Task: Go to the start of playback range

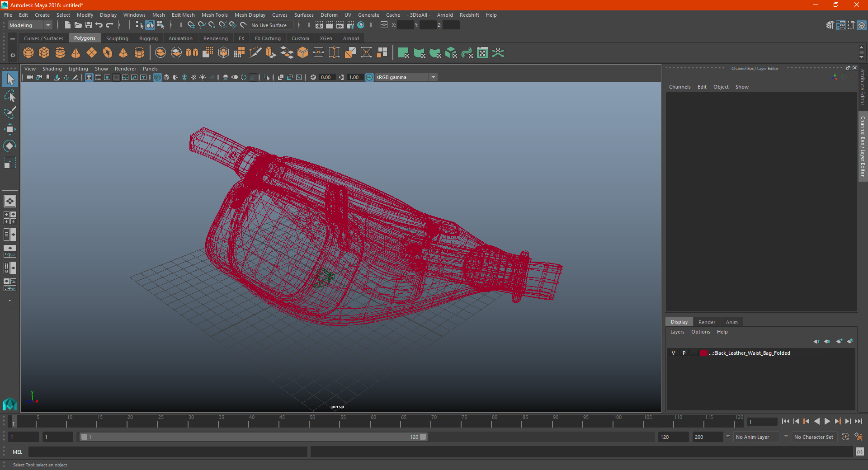Action: [786, 421]
